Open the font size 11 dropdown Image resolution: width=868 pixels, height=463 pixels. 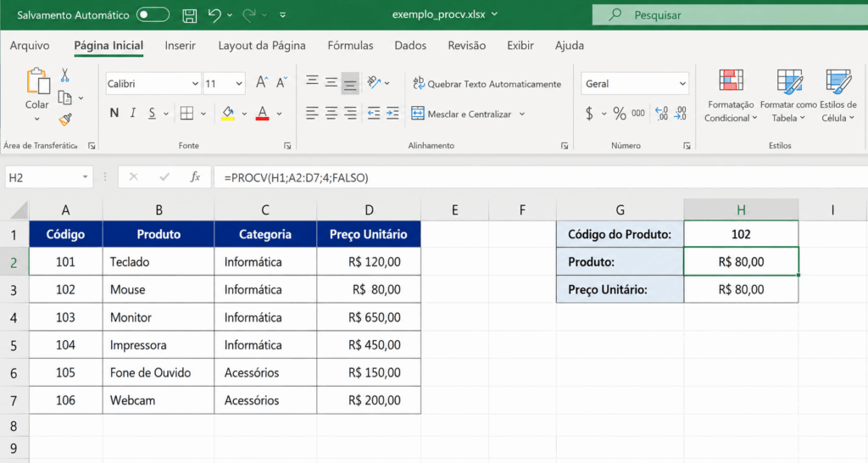[238, 84]
